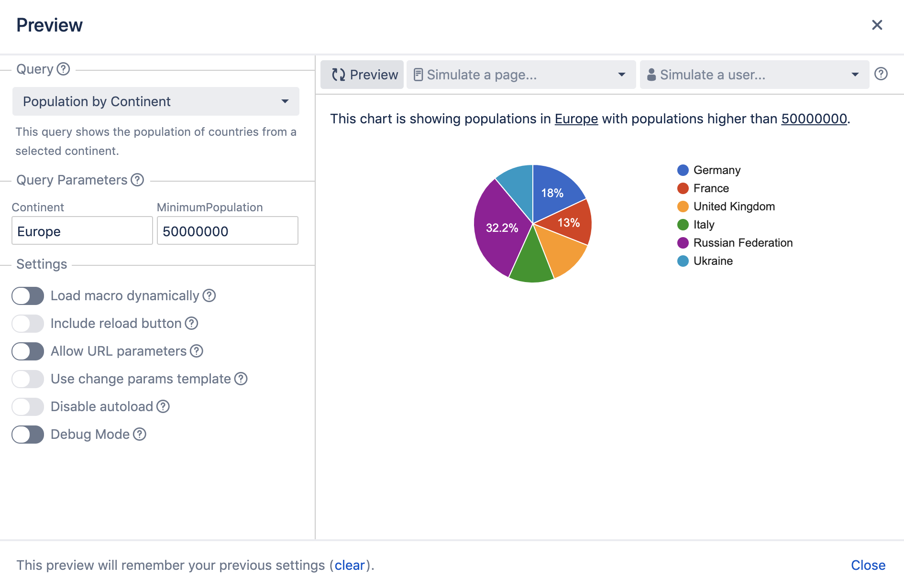This screenshot has width=904, height=588.
Task: Show help for Include reload button
Action: click(x=191, y=323)
